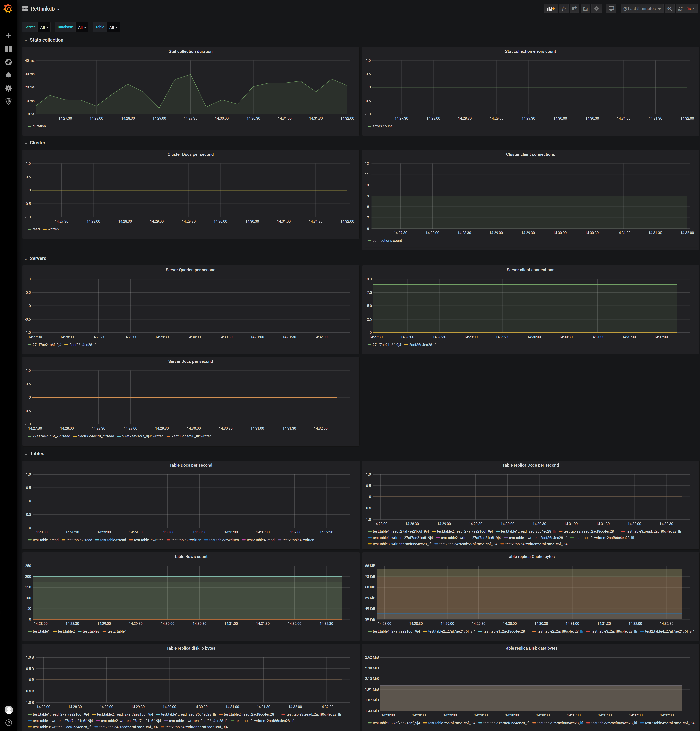This screenshot has height=731, width=700.
Task: Toggle the written series in Cluster Docs legend
Action: [x=53, y=229]
